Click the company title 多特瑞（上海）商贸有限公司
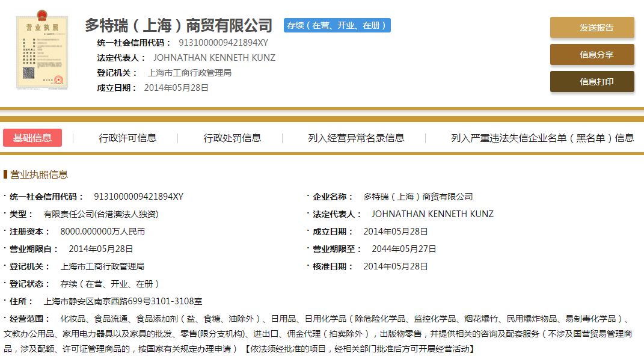This screenshot has width=644, height=359. click(x=179, y=25)
